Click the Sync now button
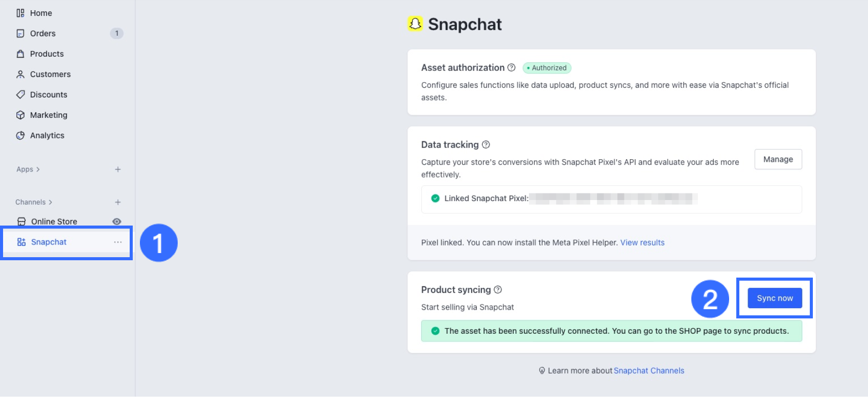Screen dimensions: 868x397 point(775,298)
